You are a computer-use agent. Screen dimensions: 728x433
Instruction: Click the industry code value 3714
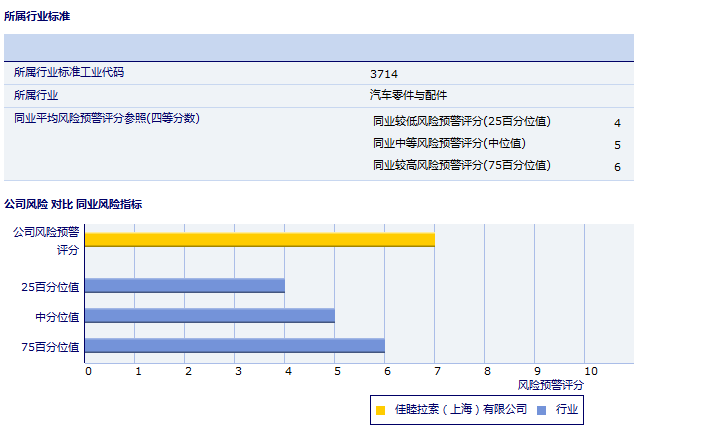[x=384, y=74]
